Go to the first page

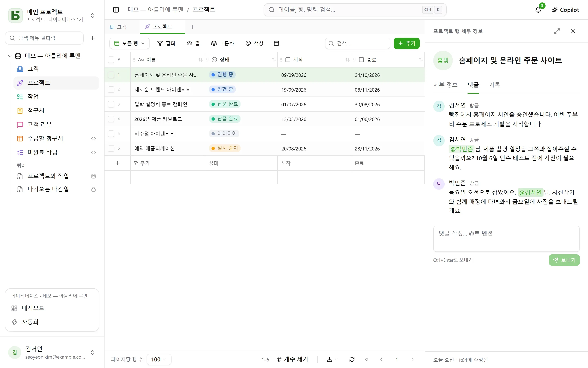click(x=367, y=359)
